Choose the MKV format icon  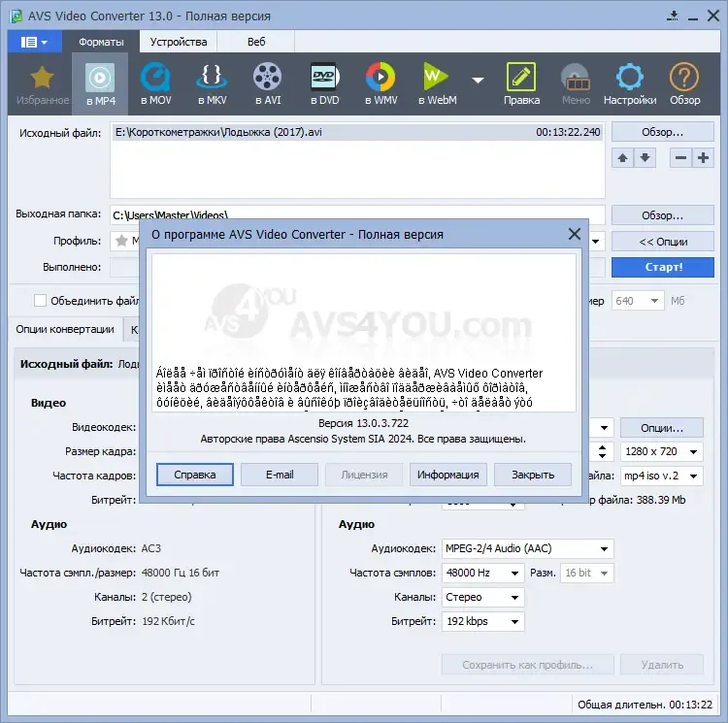pyautogui.click(x=213, y=84)
